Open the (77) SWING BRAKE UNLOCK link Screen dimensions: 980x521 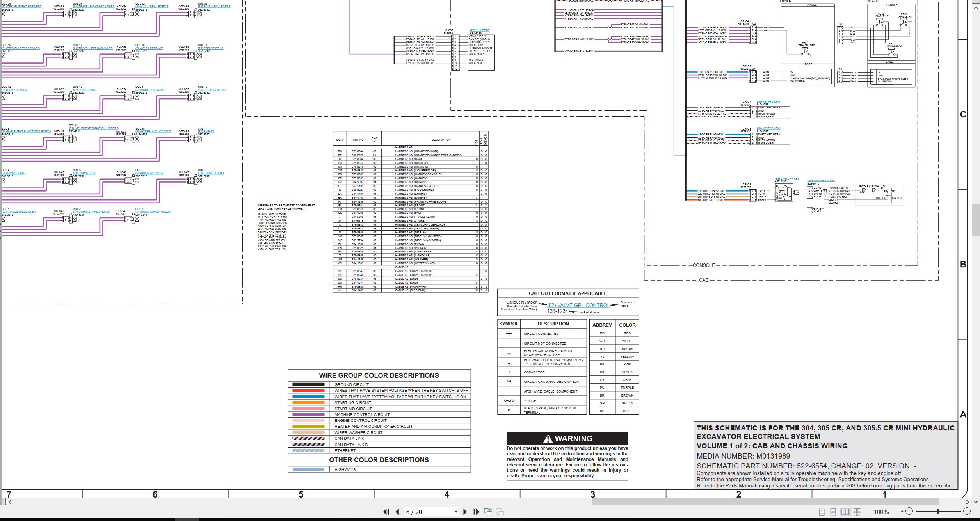pyautogui.click(x=92, y=212)
